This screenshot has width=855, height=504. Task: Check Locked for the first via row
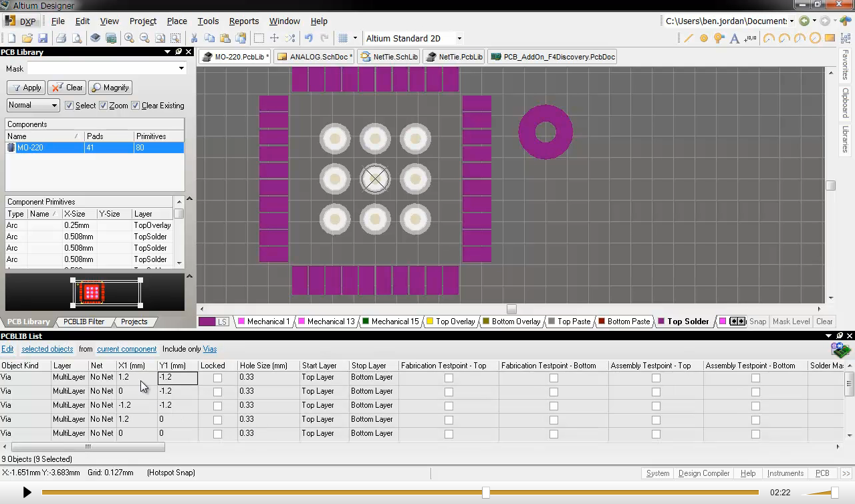(x=217, y=378)
